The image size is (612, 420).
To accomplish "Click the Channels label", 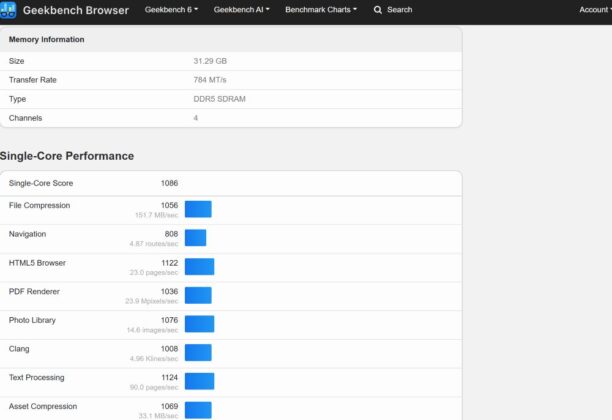I will 25,118.
